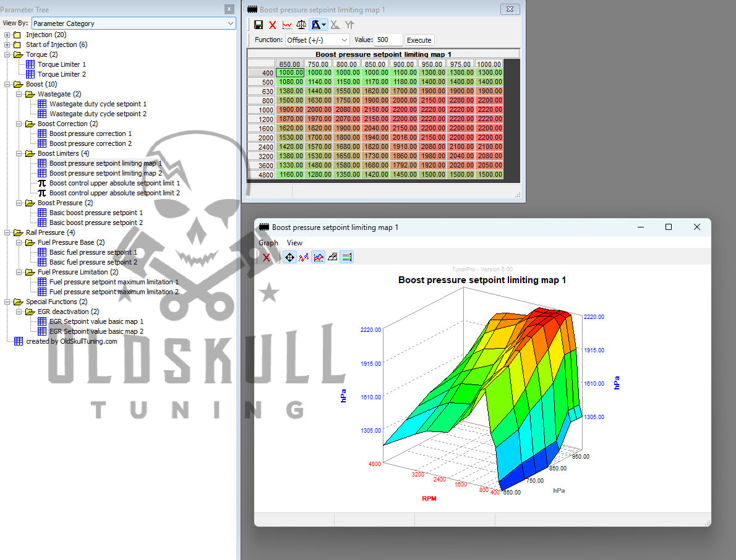
Task: Click the data points line icon in graph toolbar
Action: coord(304,257)
